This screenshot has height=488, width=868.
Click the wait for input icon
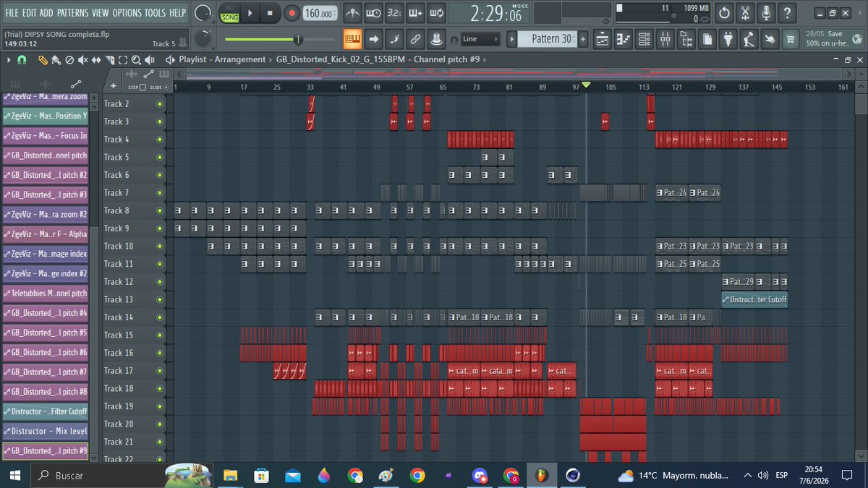tap(373, 13)
